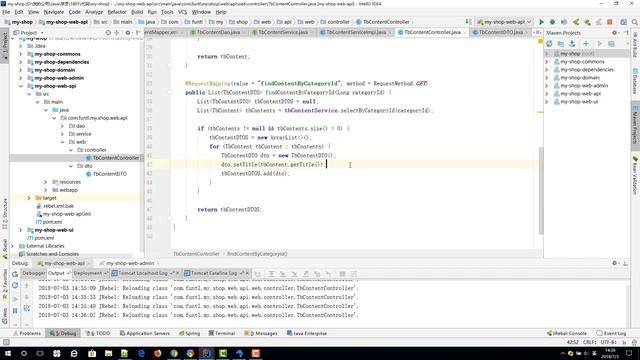This screenshot has width=640, height=360.
Task: Open Chrome from the taskbar
Action: pyautogui.click(x=174, y=353)
